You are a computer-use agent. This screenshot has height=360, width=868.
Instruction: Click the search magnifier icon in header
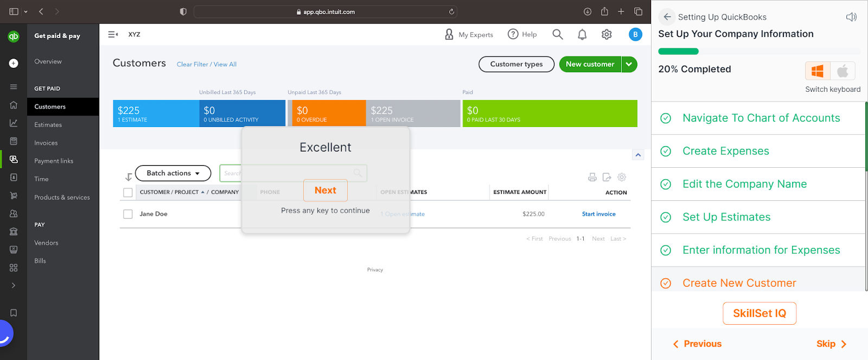tap(558, 34)
